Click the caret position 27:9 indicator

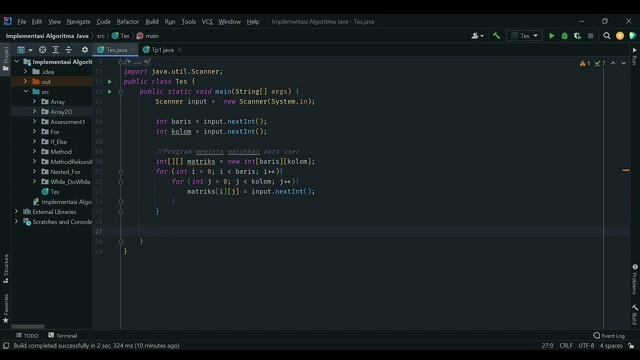click(547, 346)
